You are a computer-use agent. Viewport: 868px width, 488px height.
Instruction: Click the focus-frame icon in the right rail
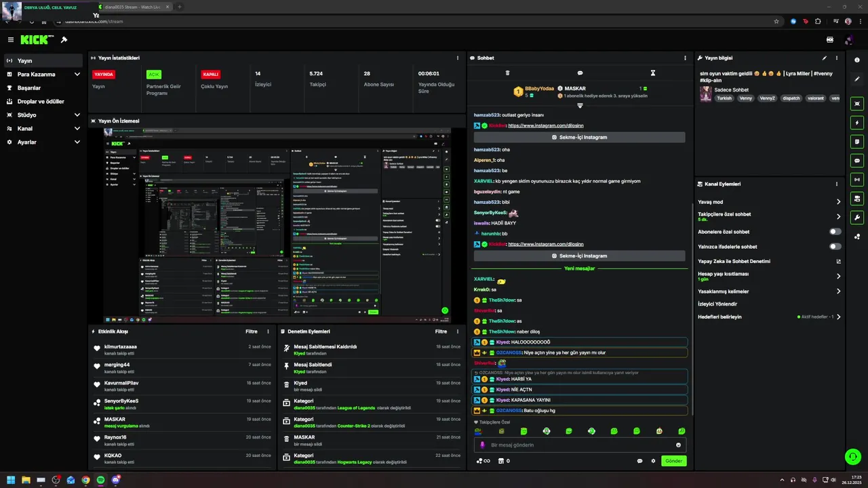pos(857,104)
